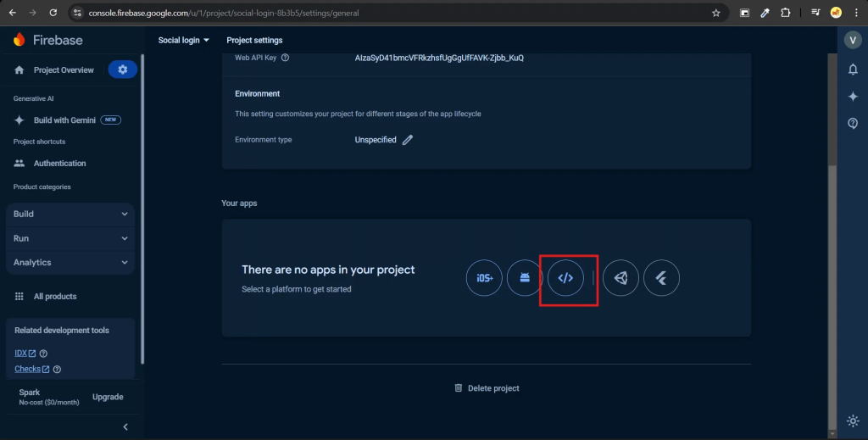The width and height of the screenshot is (868, 440).
Task: Go to Project Overview
Action: 63,70
